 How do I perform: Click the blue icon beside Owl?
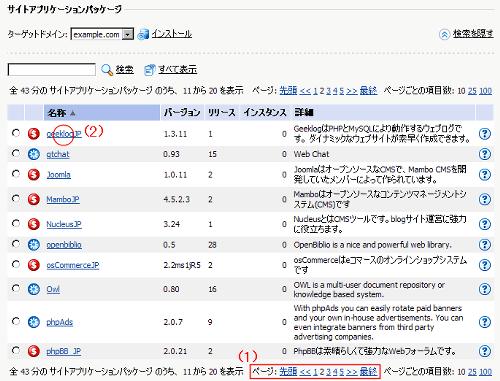click(x=34, y=289)
